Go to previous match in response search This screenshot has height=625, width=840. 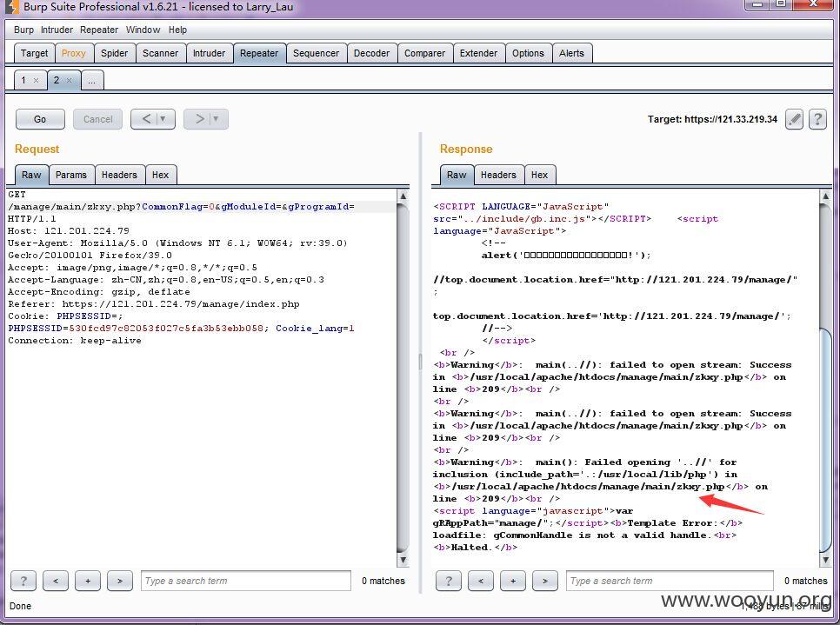point(481,581)
